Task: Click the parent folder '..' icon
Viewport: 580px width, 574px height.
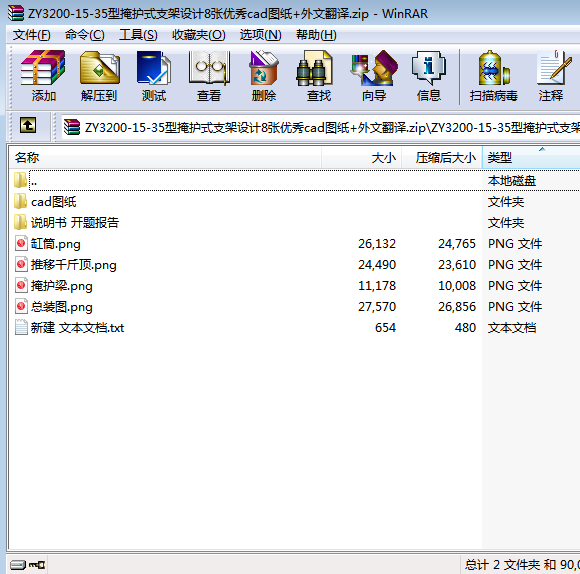Action: coord(20,180)
